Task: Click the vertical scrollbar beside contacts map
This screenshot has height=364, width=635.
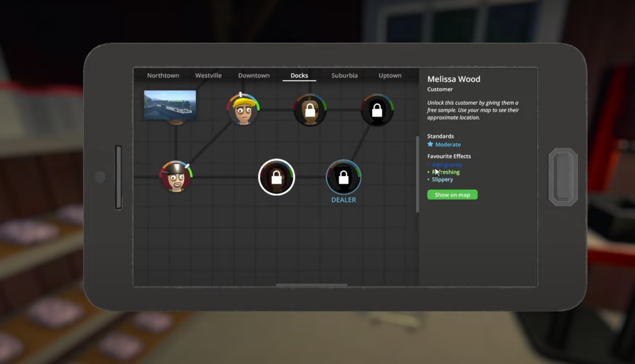Action: click(417, 174)
